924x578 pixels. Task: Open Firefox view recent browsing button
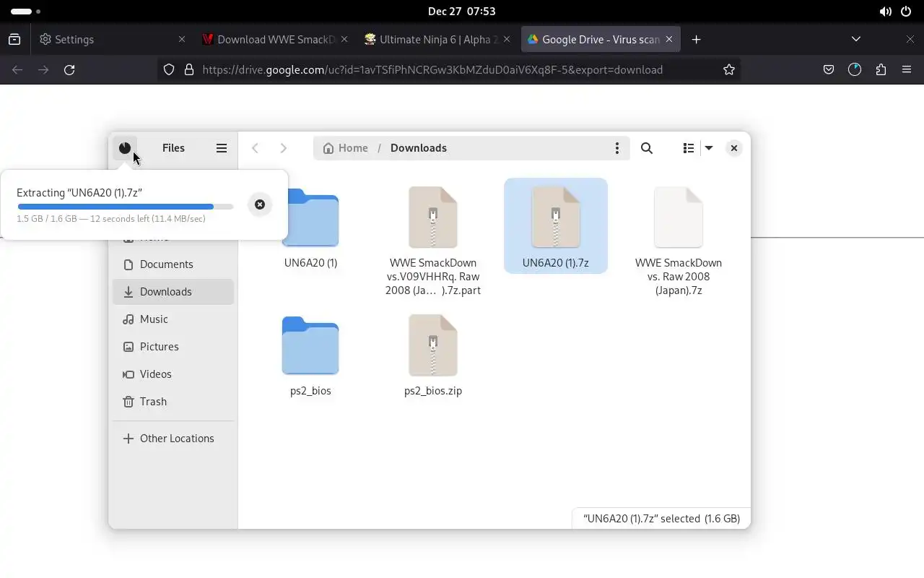[14, 40]
